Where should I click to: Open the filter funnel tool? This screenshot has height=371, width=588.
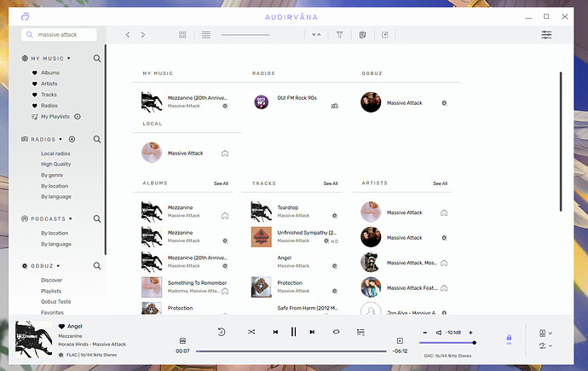click(x=339, y=35)
